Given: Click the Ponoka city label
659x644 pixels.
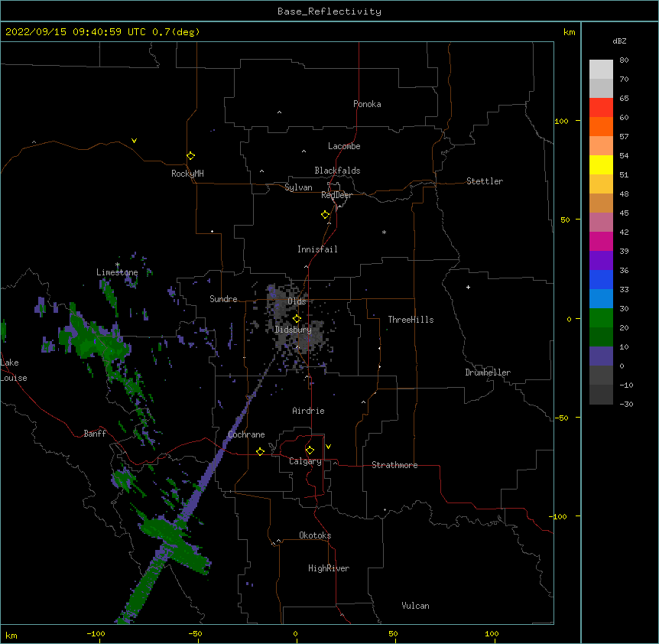Looking at the screenshot, I should 367,104.
